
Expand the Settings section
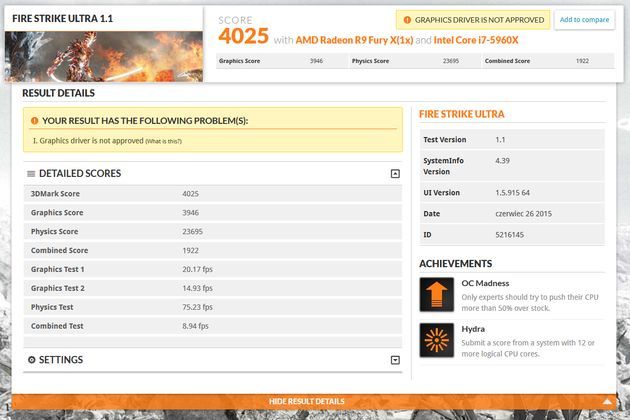point(395,360)
